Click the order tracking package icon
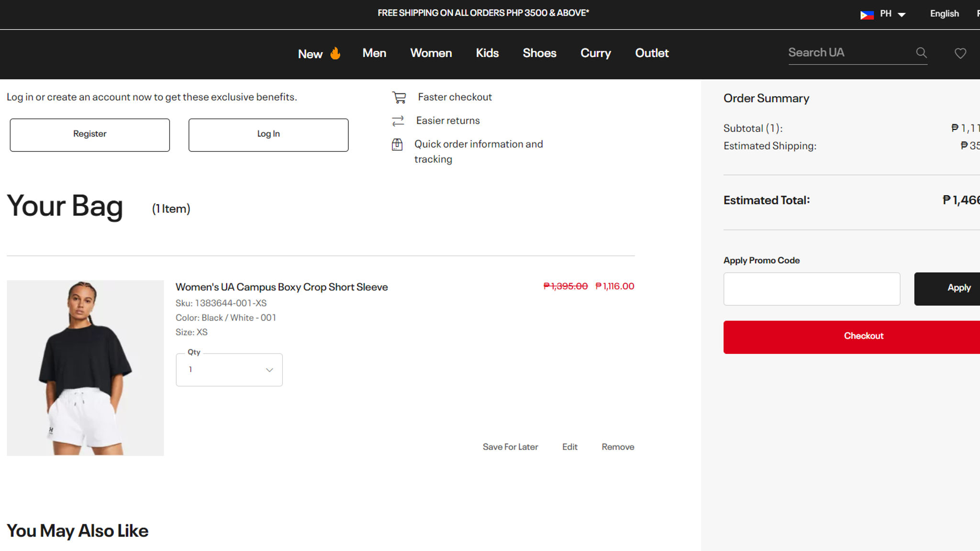Image resolution: width=980 pixels, height=551 pixels. [397, 144]
